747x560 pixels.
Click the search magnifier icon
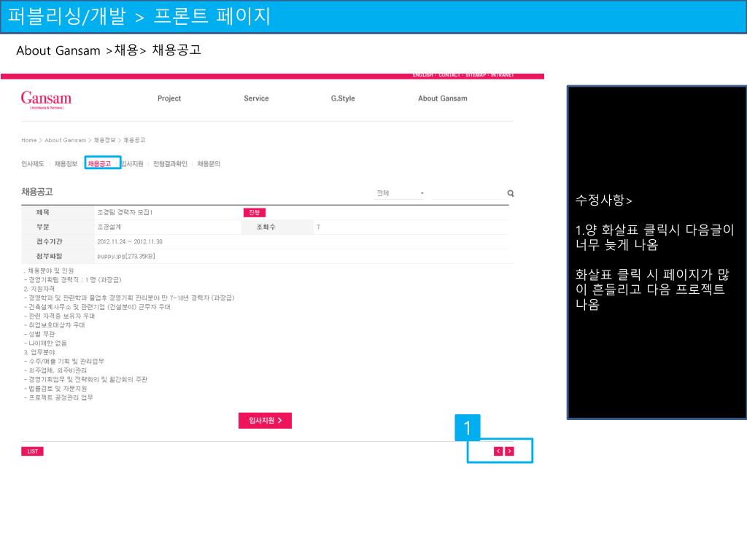coord(510,193)
